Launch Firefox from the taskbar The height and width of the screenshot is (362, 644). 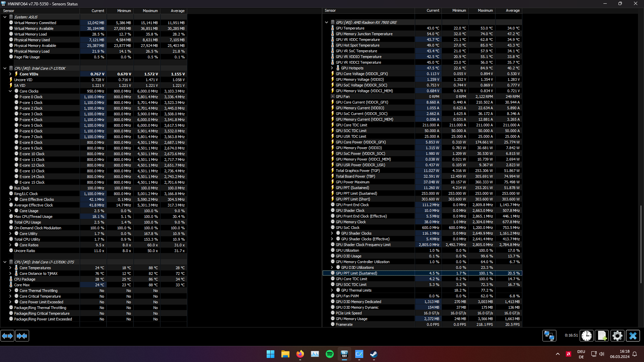[x=300, y=354]
